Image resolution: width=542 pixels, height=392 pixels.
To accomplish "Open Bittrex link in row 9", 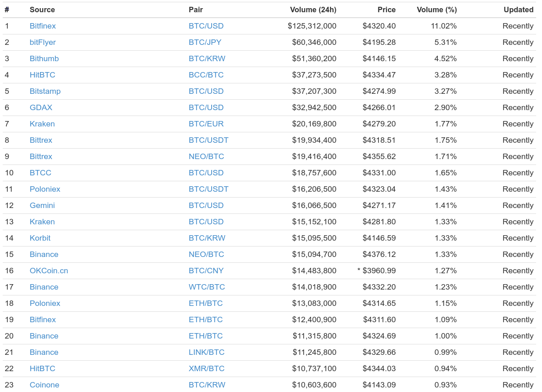I will [41, 156].
